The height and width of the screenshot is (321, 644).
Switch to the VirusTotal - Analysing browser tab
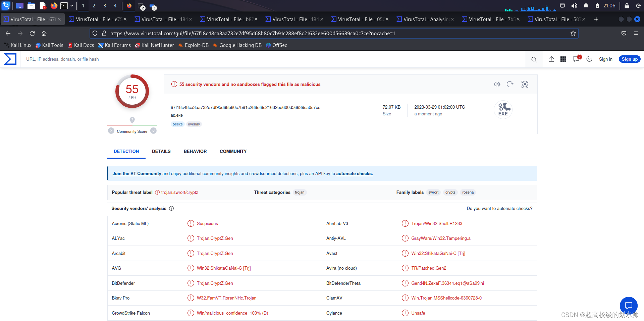pyautogui.click(x=425, y=19)
